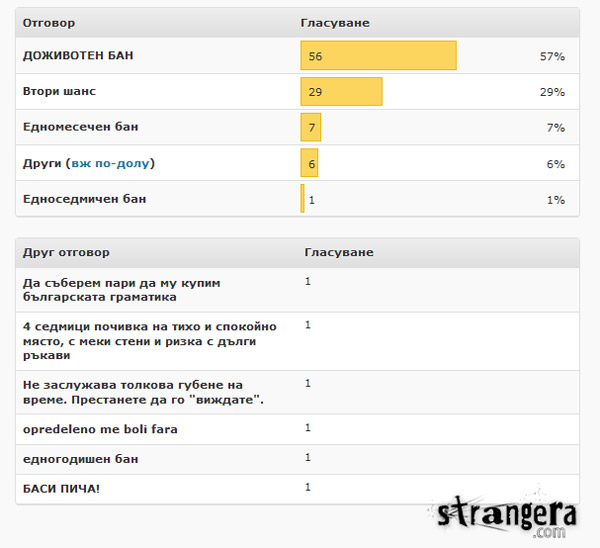
Task: Select the 'Едноседмичен бан' answer label
Action: pyautogui.click(x=85, y=199)
